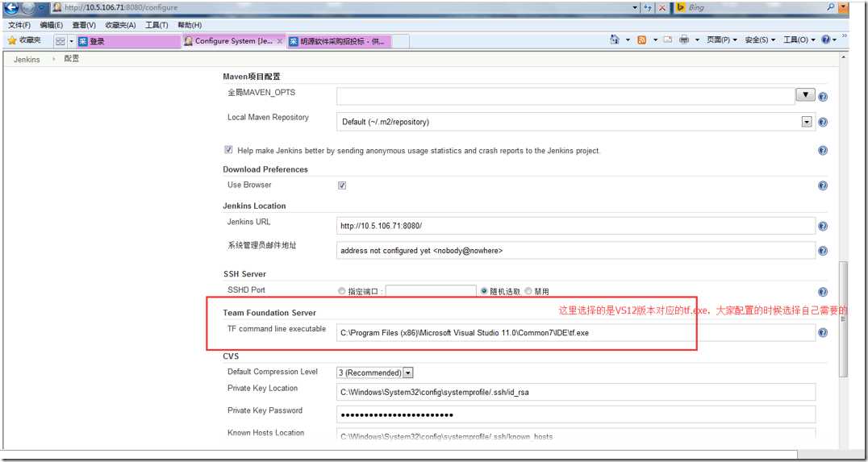Click the blue Help icon in the command bar
This screenshot has width=868, height=462.
point(826,40)
